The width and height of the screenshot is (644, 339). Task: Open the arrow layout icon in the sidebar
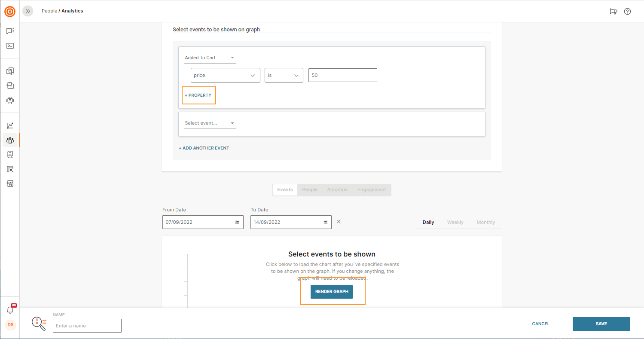(x=10, y=169)
